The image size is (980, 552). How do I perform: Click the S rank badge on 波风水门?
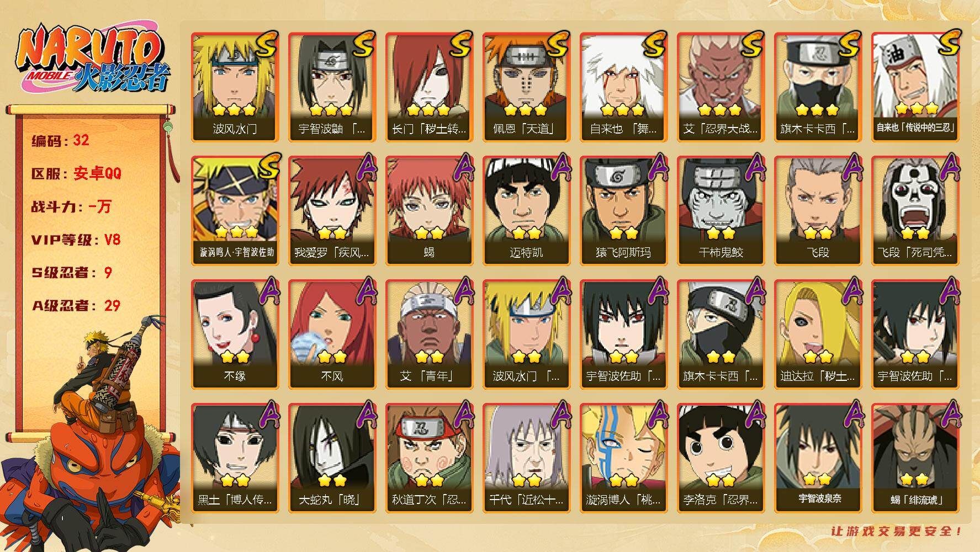(267, 45)
